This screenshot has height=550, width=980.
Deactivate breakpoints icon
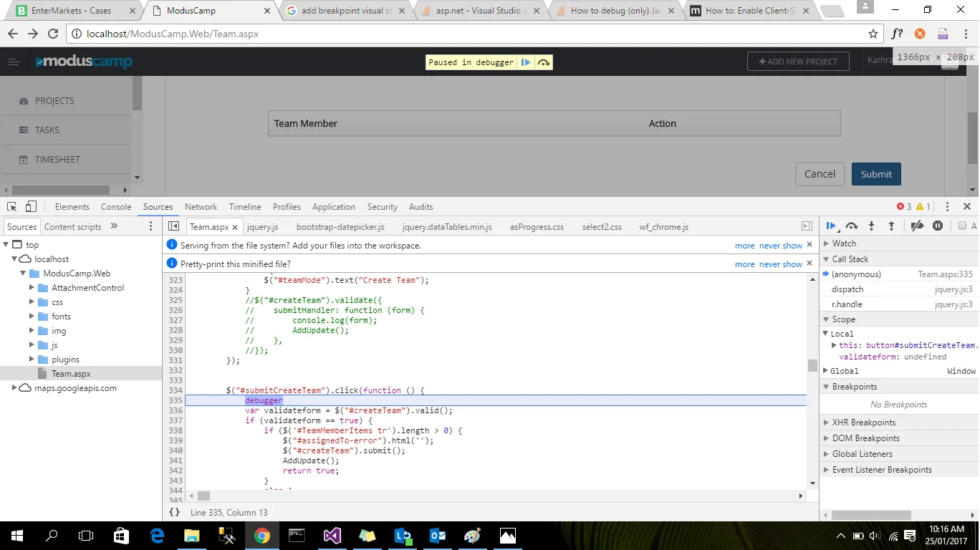(x=917, y=226)
